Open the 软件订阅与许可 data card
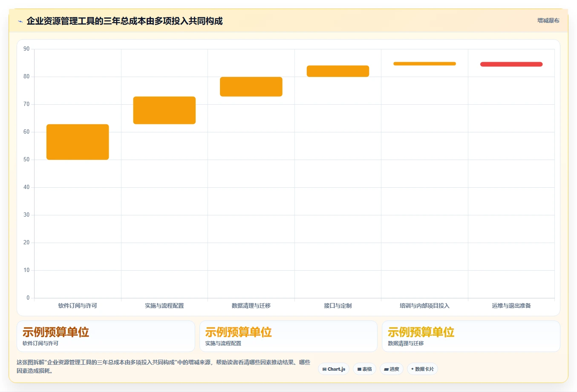The width and height of the screenshot is (577, 392). point(106,336)
